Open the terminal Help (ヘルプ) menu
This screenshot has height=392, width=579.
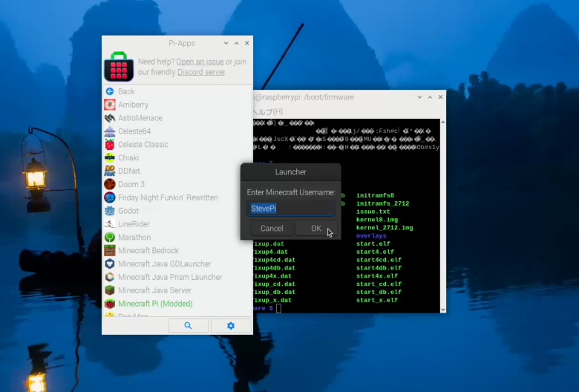268,111
